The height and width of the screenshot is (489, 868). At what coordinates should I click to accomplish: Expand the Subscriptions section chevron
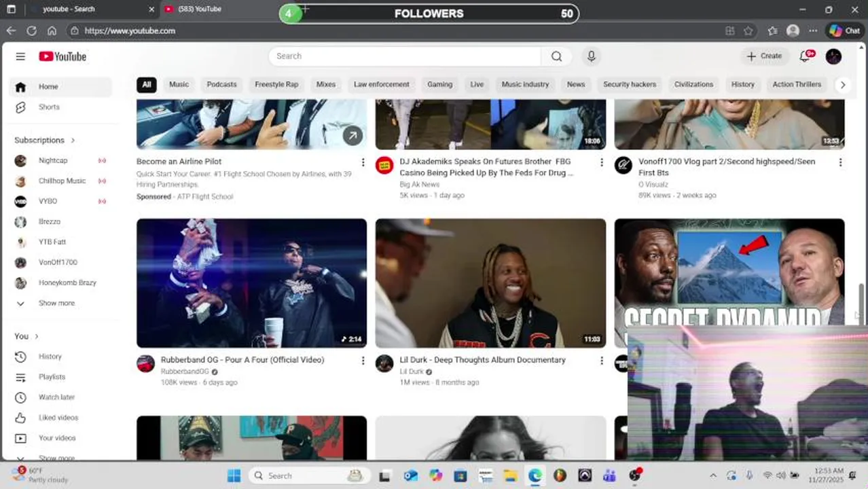point(73,140)
